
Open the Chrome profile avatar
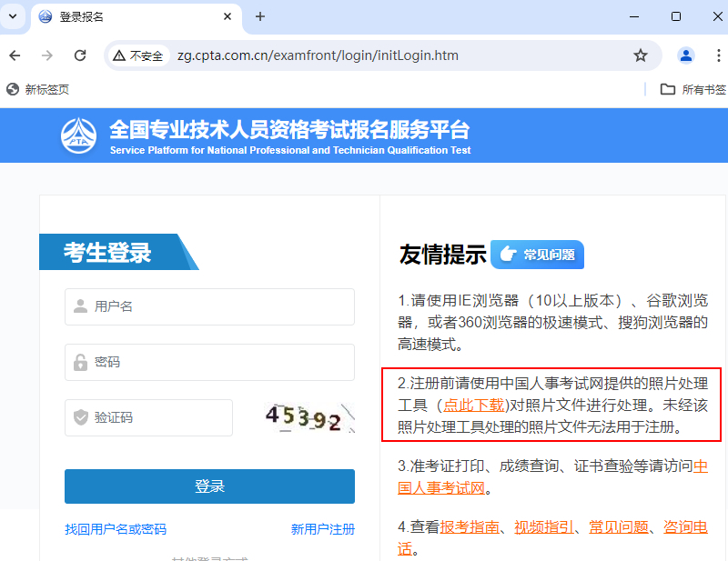(x=686, y=55)
